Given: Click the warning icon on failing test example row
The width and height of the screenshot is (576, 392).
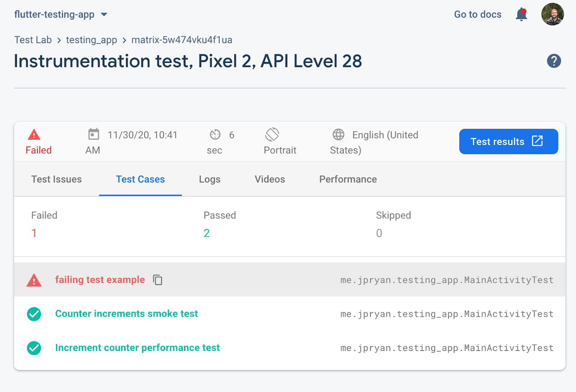Looking at the screenshot, I should [33, 279].
